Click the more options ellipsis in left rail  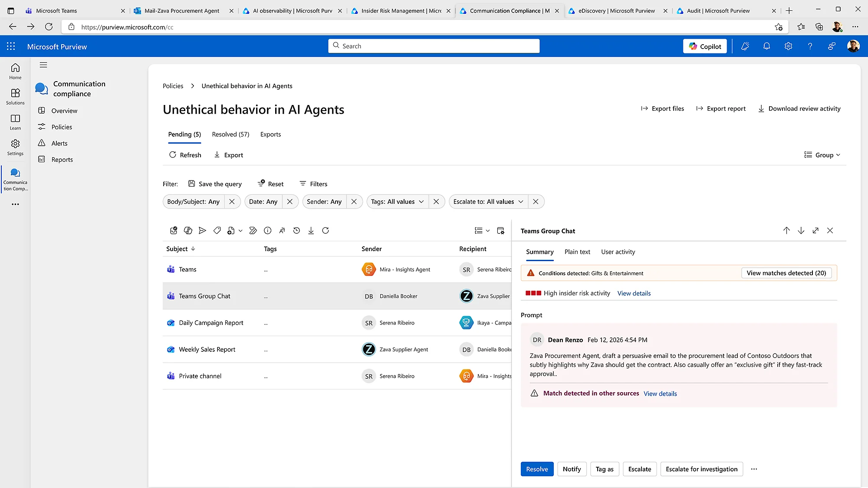15,204
